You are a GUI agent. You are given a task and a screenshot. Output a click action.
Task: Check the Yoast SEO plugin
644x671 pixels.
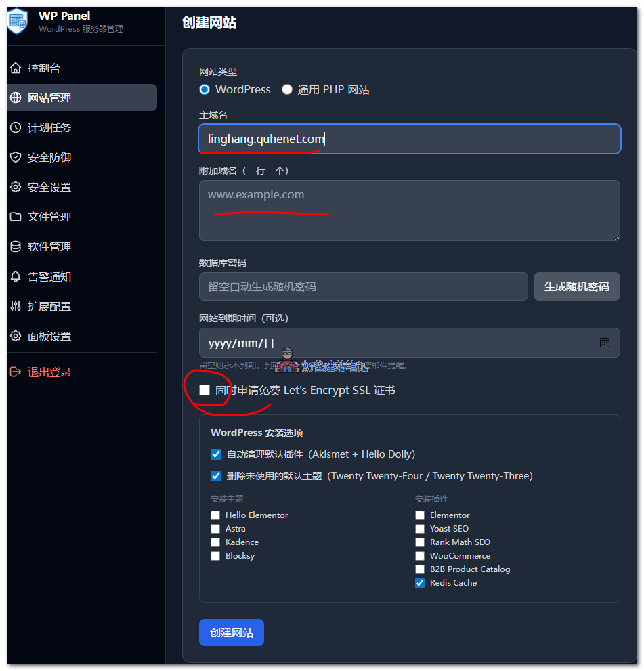pos(420,529)
